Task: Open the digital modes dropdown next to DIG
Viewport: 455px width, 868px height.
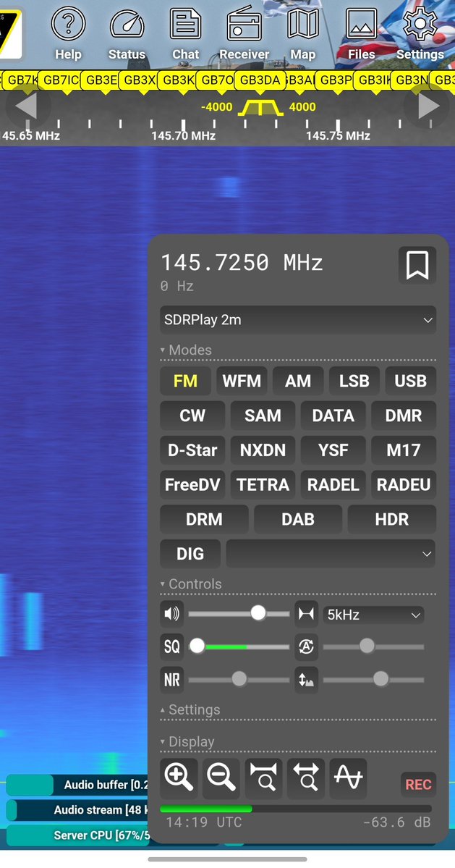Action: click(x=331, y=554)
